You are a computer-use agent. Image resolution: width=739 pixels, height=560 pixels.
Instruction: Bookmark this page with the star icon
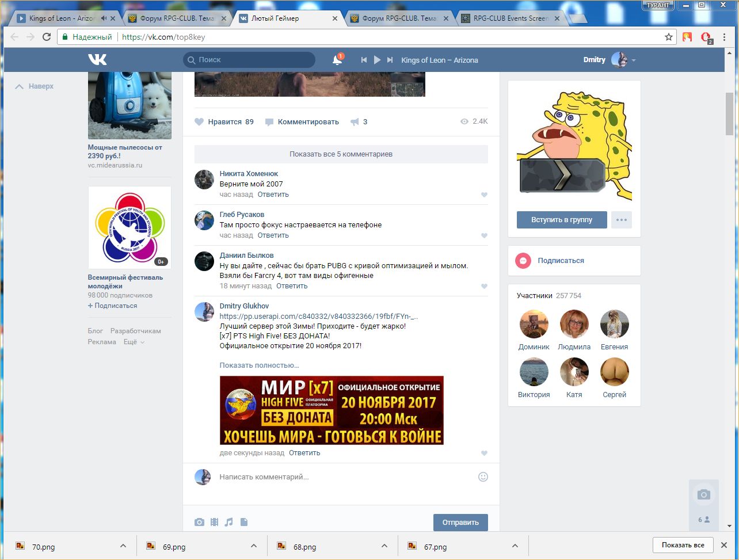click(668, 37)
